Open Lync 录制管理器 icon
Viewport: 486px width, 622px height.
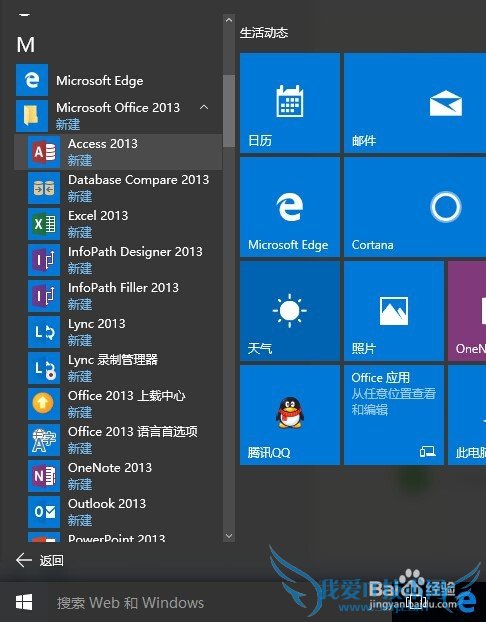(44, 368)
